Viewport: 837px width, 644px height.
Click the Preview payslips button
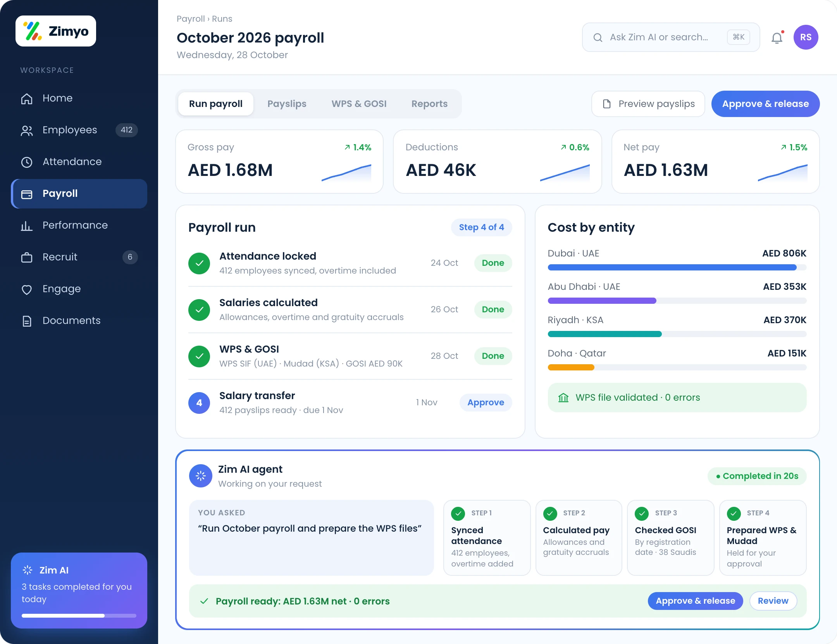pos(648,104)
